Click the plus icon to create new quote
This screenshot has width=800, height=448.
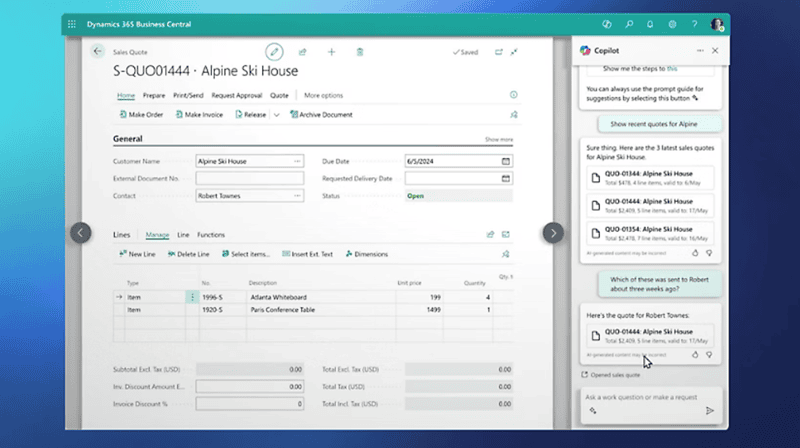click(x=331, y=52)
